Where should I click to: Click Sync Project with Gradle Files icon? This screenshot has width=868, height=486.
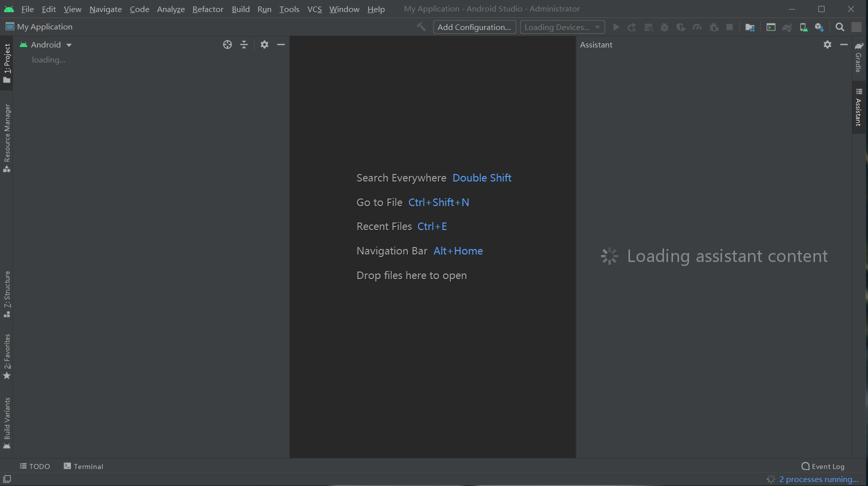pos(787,27)
